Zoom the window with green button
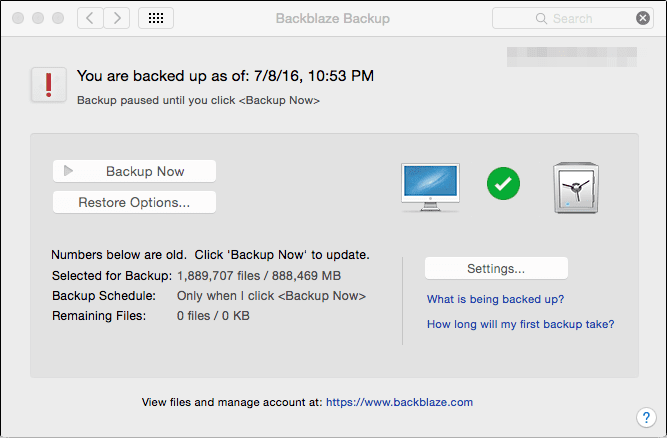 [x=58, y=18]
